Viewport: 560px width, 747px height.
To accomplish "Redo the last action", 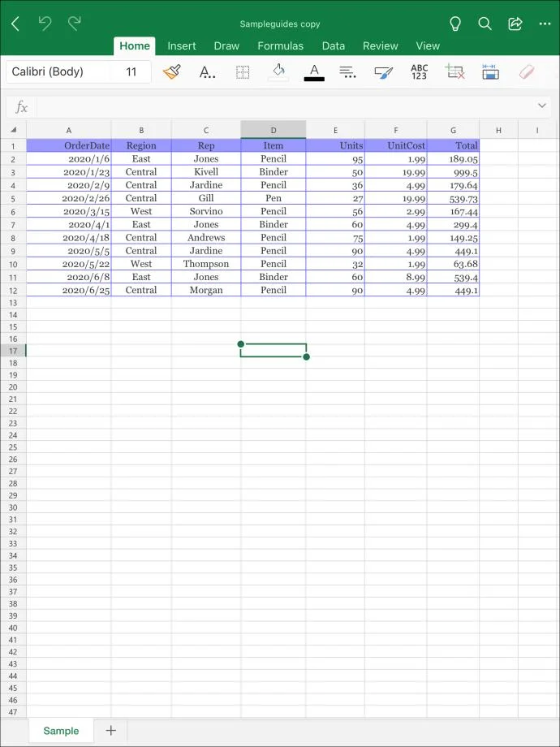I will click(75, 24).
